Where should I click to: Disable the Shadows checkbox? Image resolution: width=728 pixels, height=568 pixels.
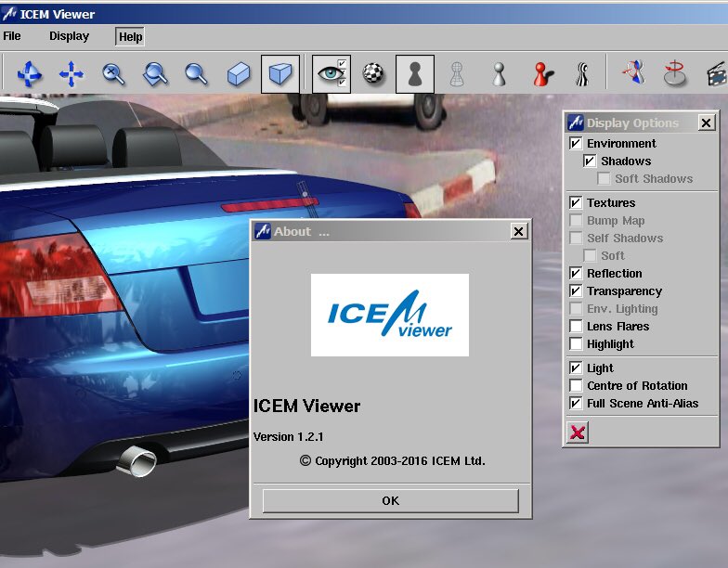590,161
